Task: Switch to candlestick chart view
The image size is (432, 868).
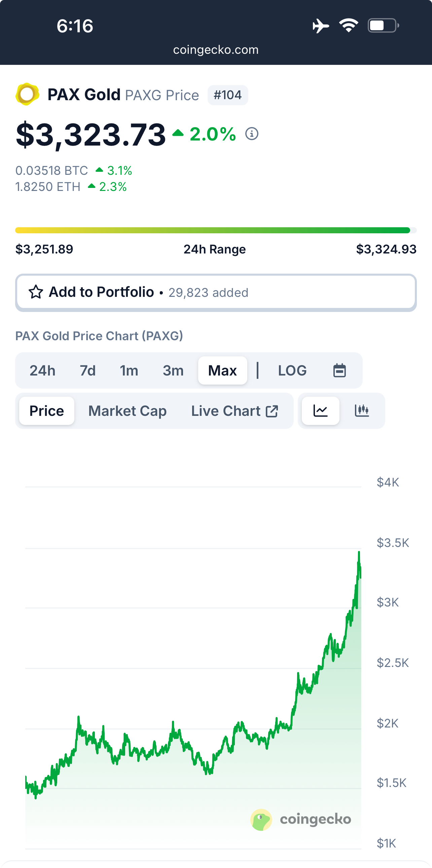Action: coord(362,411)
